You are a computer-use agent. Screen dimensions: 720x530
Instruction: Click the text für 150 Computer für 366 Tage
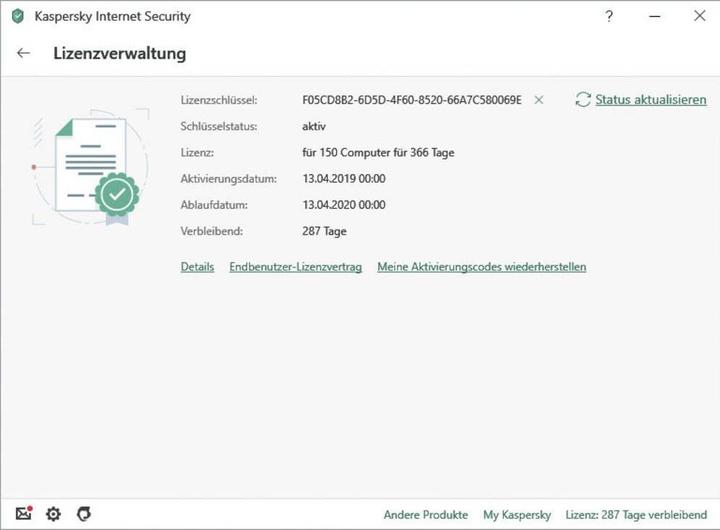tap(378, 152)
